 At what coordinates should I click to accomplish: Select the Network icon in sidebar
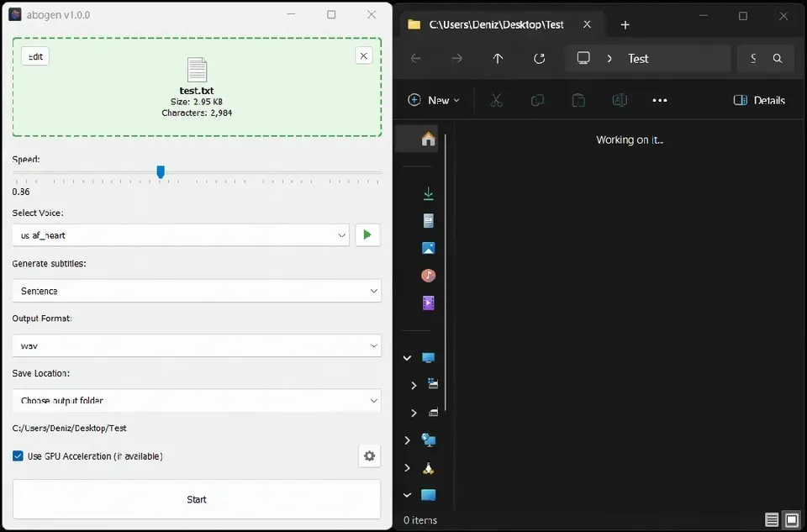click(428, 440)
